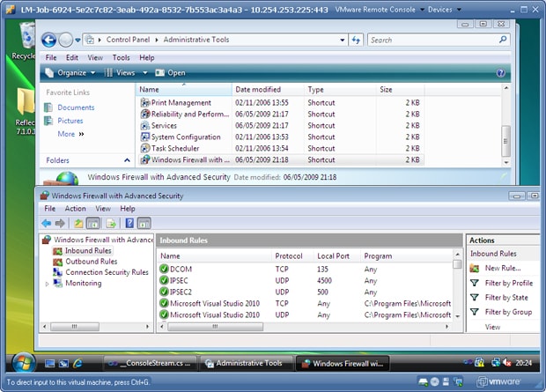The image size is (546, 392).
Task: Open the Views dropdown arrow
Action: 144,73
